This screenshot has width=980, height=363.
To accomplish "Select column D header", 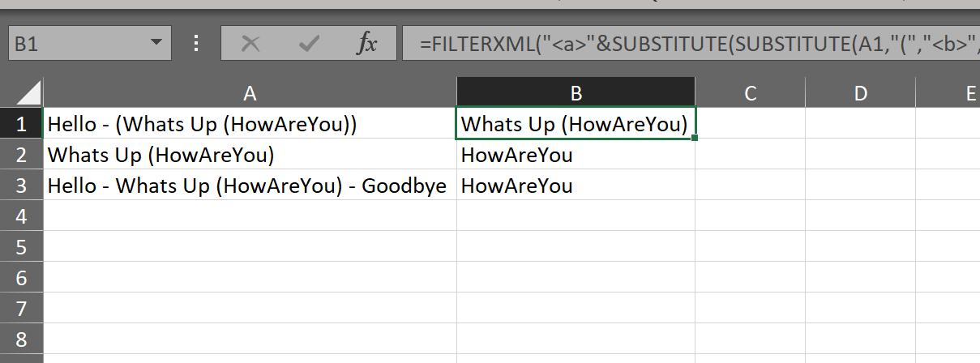I will [x=860, y=93].
